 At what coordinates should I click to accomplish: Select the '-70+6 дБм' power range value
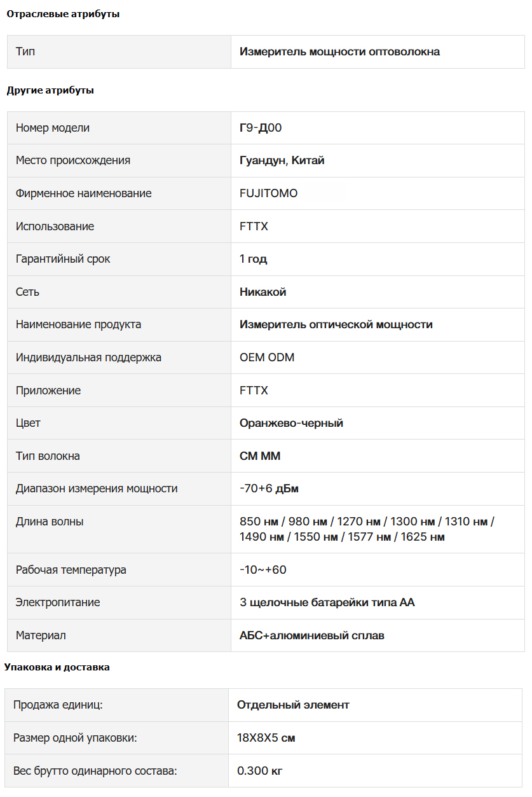tap(269, 489)
